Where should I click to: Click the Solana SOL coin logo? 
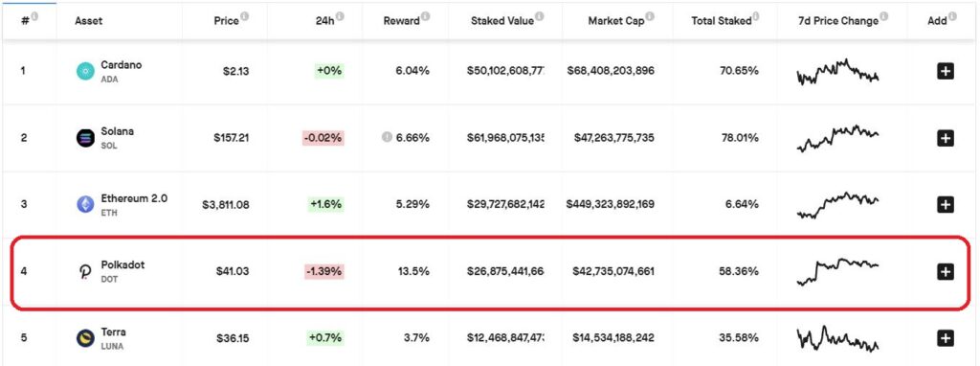pyautogui.click(x=85, y=138)
